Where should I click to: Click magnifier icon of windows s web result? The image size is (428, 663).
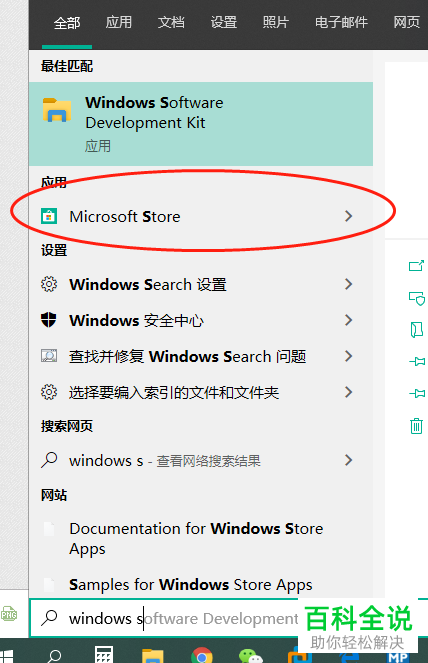(49, 460)
